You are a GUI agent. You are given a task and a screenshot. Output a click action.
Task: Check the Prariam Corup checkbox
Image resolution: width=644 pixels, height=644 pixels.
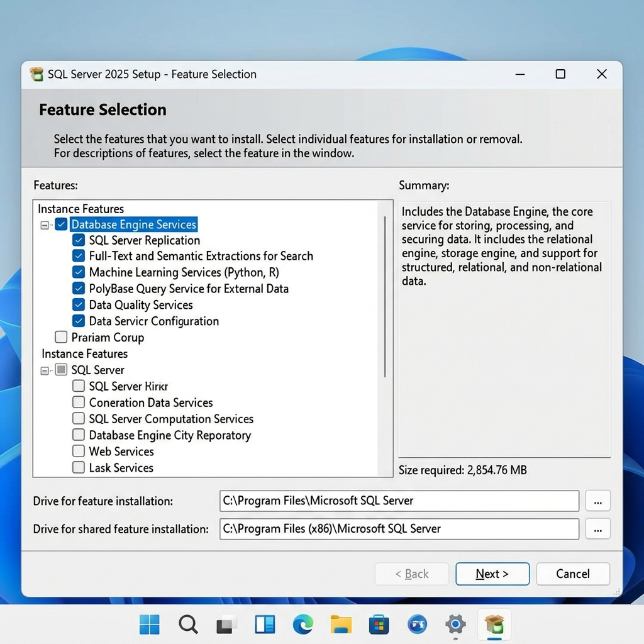(61, 337)
